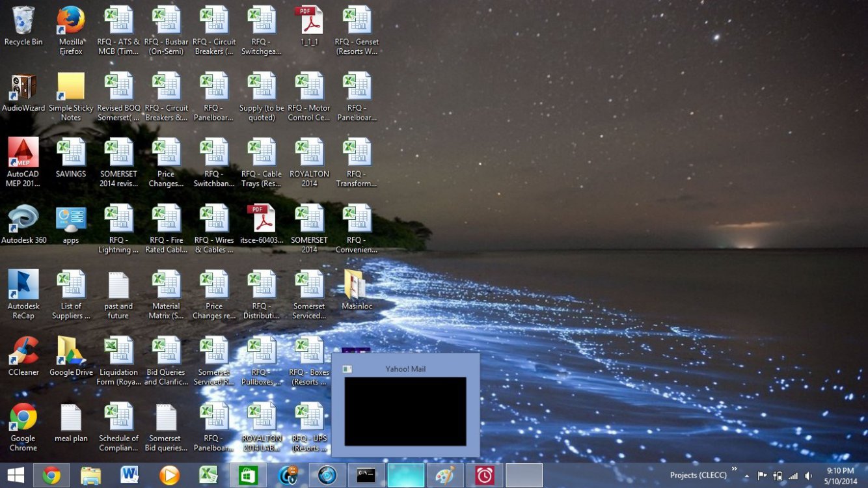Open File Explorer from taskbar
Screen dimensions: 868x488
(90, 476)
